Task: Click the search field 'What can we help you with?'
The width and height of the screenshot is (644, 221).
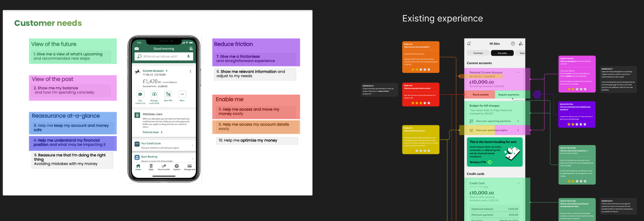Action: 164,56
